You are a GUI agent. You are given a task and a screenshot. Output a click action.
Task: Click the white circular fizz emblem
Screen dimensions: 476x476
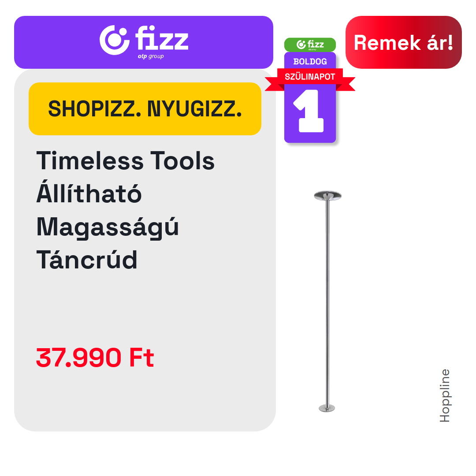(115, 40)
